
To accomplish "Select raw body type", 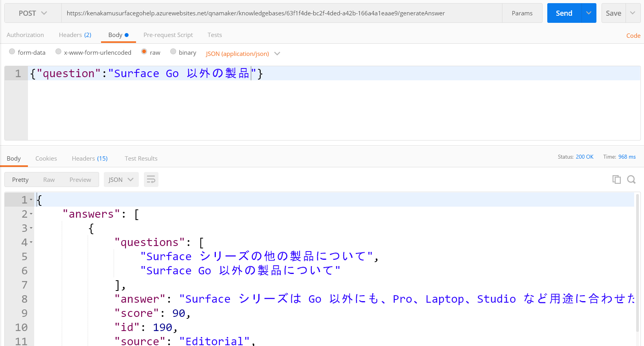I will [x=144, y=52].
